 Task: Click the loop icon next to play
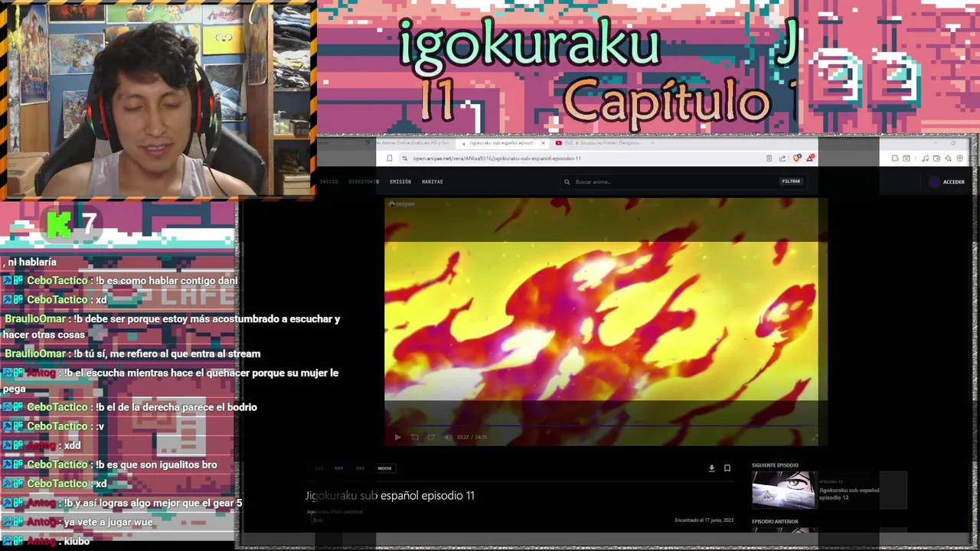point(414,437)
